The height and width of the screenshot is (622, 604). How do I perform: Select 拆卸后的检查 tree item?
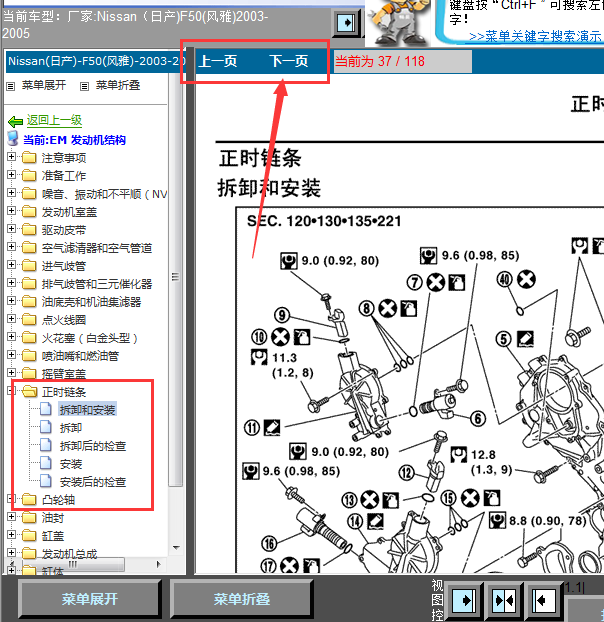(x=93, y=446)
